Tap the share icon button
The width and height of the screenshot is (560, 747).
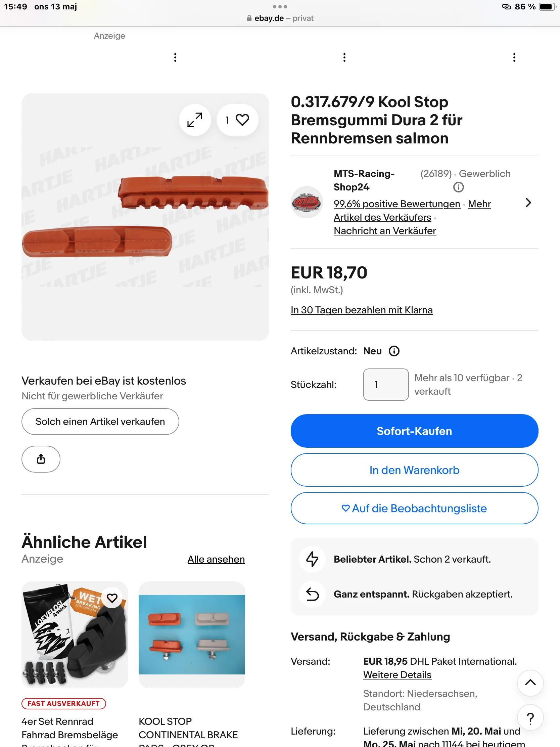[41, 459]
